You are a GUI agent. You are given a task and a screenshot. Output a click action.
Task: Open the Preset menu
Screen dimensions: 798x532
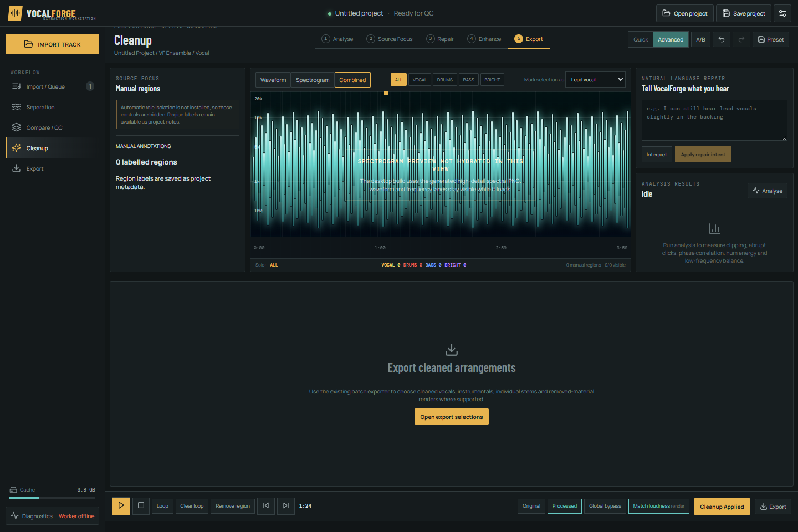(771, 39)
